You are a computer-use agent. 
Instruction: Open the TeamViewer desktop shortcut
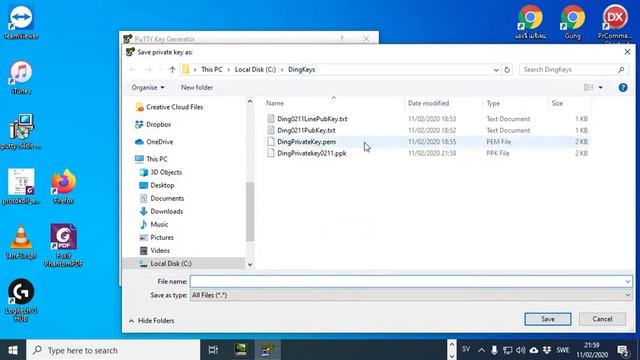21,22
